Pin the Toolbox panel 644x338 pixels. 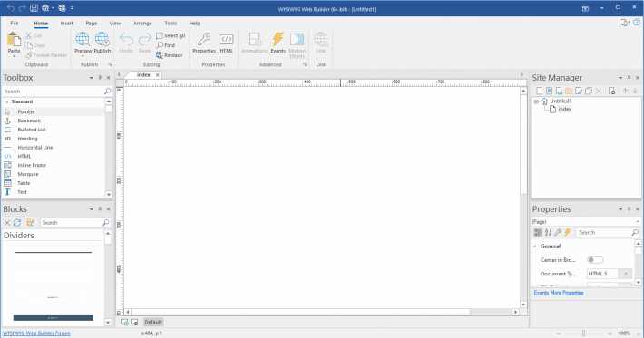pyautogui.click(x=100, y=78)
